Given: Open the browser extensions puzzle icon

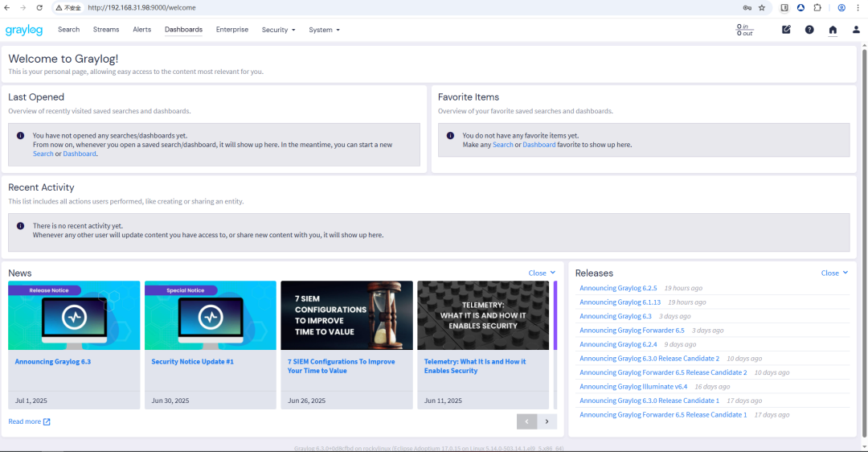Looking at the screenshot, I should (x=817, y=8).
